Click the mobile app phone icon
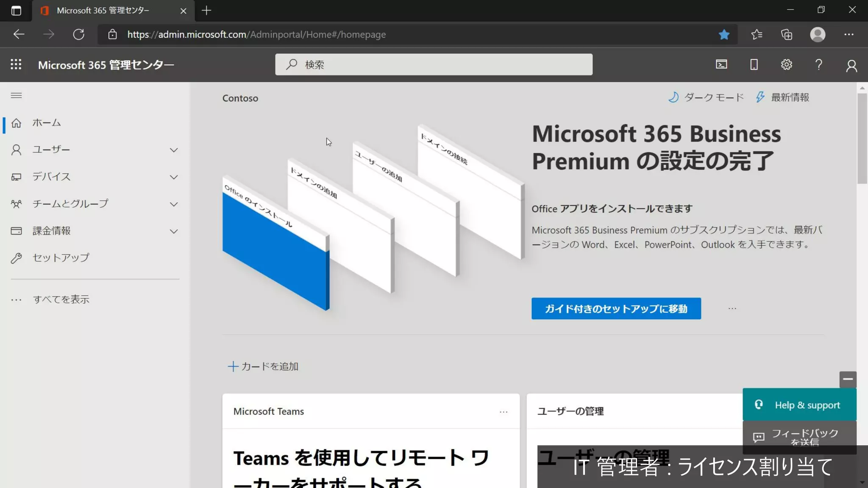 coord(754,64)
